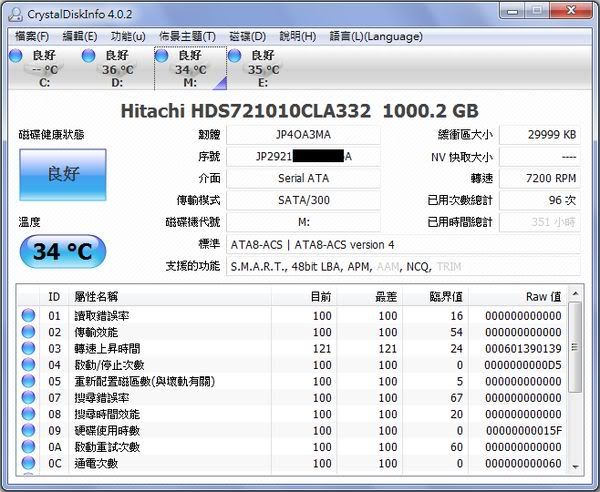Click status orb for disk E:
Viewport: 600px width, 492px height.
234,56
